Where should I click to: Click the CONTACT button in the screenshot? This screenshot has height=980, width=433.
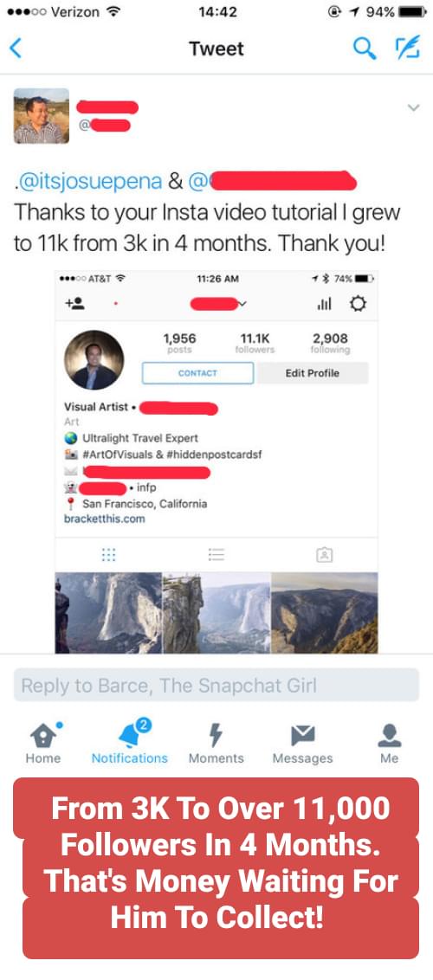[x=197, y=373]
